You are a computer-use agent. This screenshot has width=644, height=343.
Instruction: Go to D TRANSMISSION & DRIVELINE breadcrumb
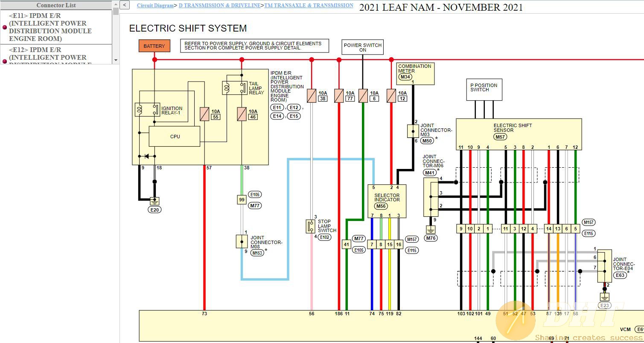click(219, 6)
